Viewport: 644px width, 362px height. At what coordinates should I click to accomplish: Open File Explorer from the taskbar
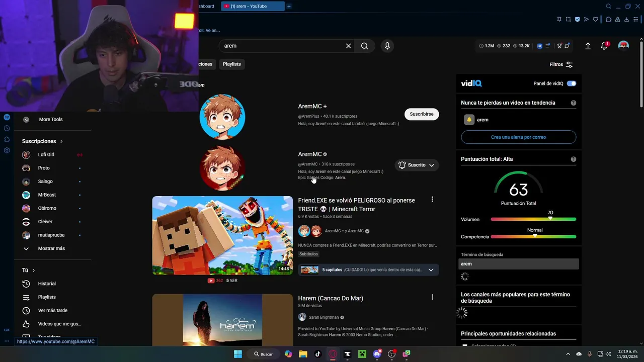[x=303, y=354]
